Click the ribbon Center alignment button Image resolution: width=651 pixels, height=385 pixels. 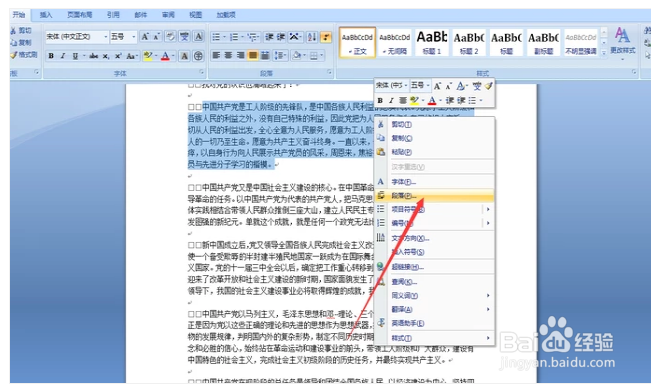point(228,55)
